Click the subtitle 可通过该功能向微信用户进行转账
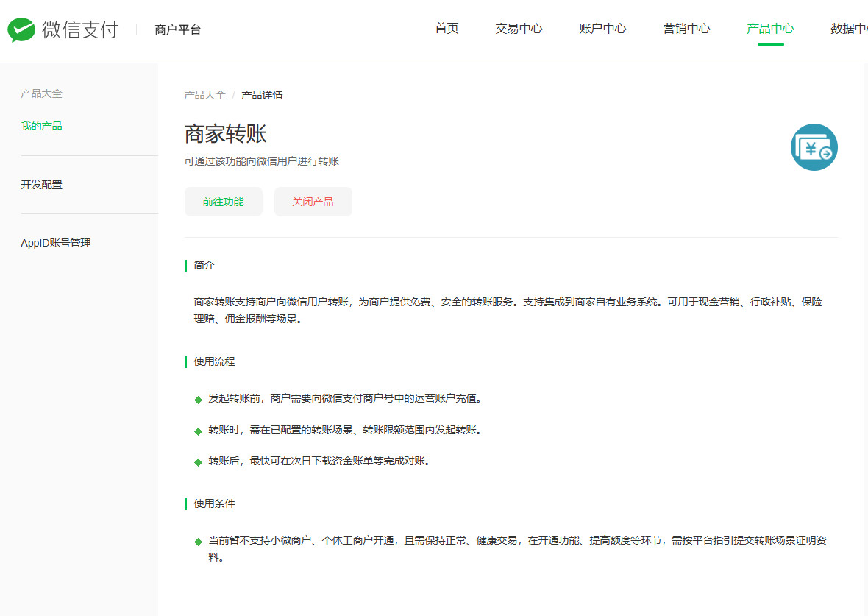 click(261, 161)
